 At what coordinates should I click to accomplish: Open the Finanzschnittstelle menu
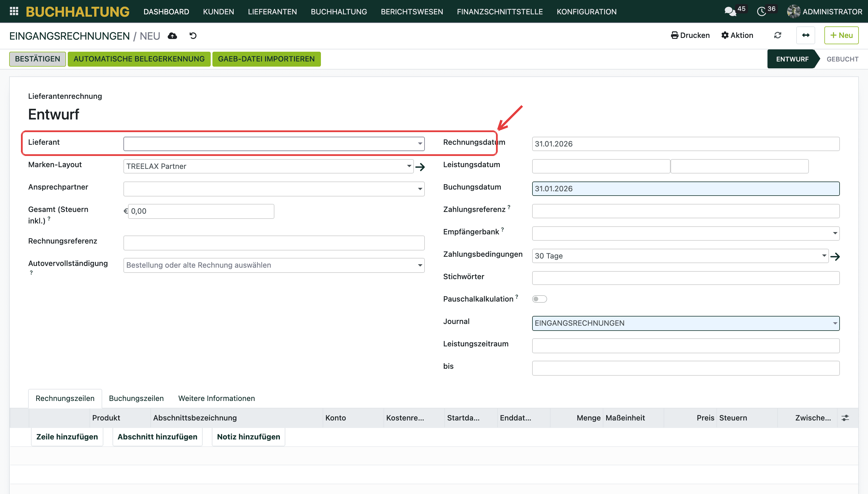coord(500,11)
